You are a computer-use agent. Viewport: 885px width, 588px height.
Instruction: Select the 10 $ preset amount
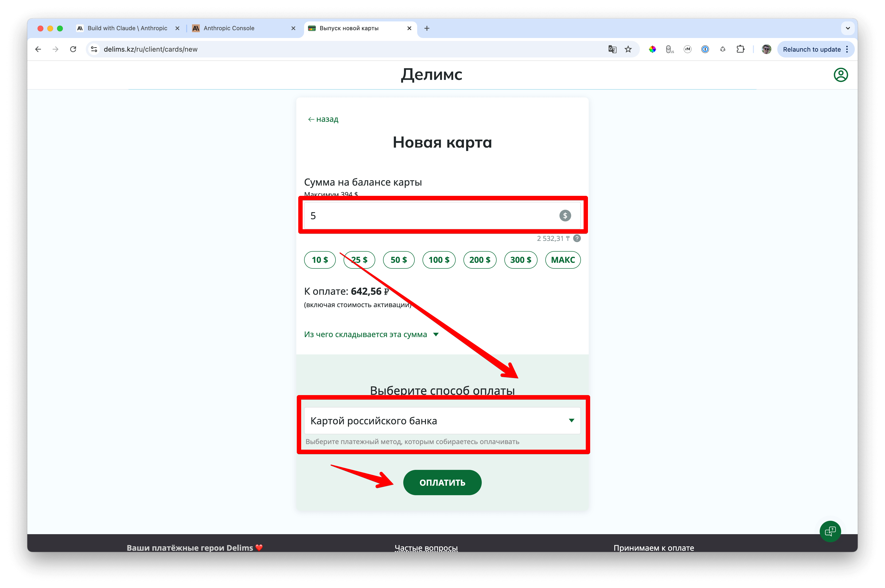[x=320, y=260]
